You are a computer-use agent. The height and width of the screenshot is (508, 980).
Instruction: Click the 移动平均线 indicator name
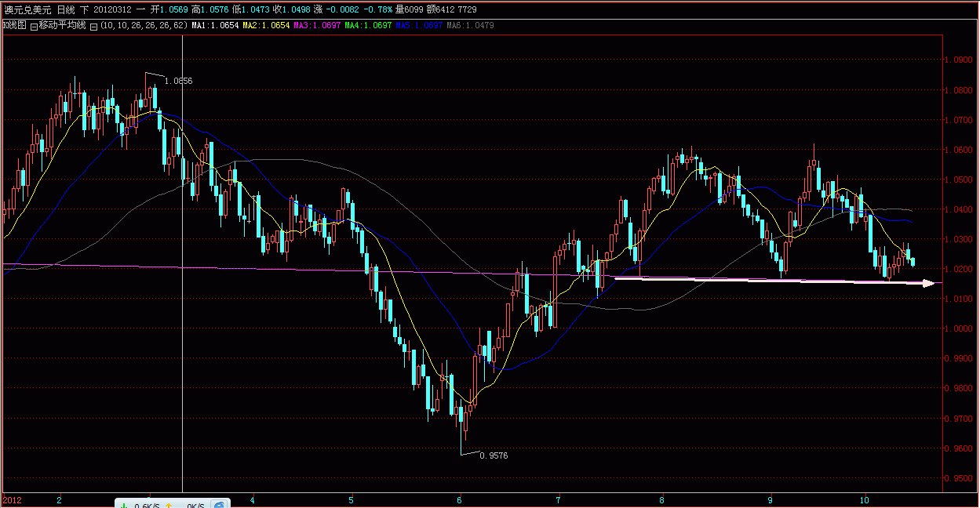(63, 25)
